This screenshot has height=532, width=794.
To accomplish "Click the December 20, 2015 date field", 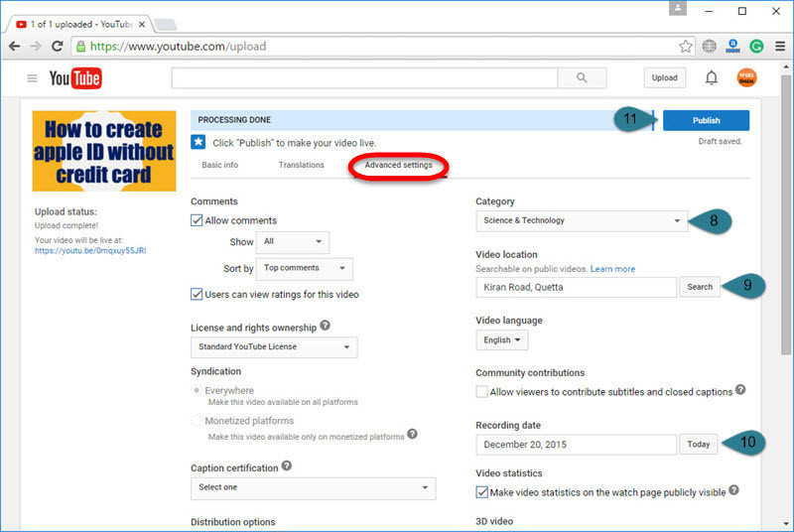I will click(577, 445).
